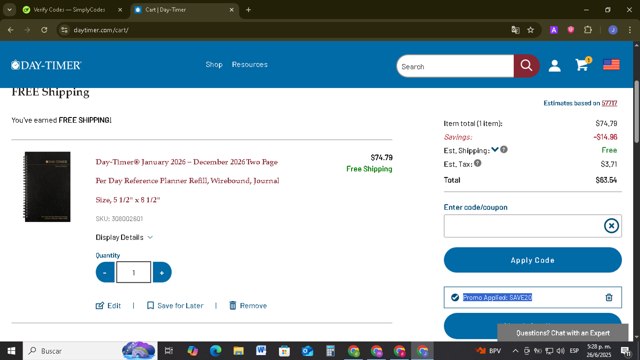
Task: Open Questions? Chat with an Expert
Action: pos(562,333)
